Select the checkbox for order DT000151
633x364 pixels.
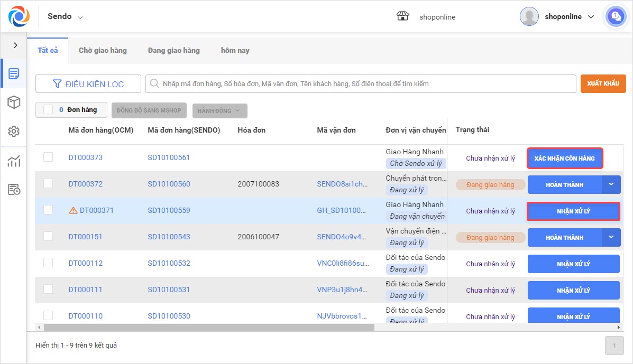pos(48,237)
